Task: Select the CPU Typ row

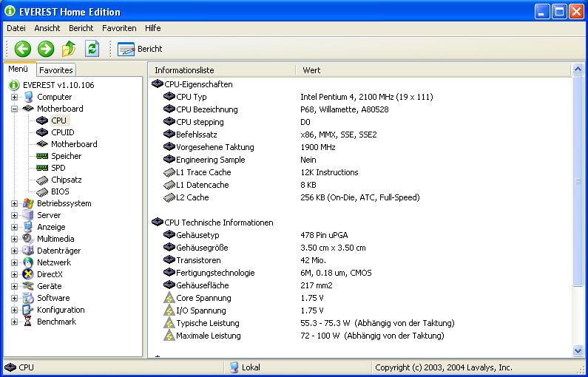Action: [x=360, y=97]
